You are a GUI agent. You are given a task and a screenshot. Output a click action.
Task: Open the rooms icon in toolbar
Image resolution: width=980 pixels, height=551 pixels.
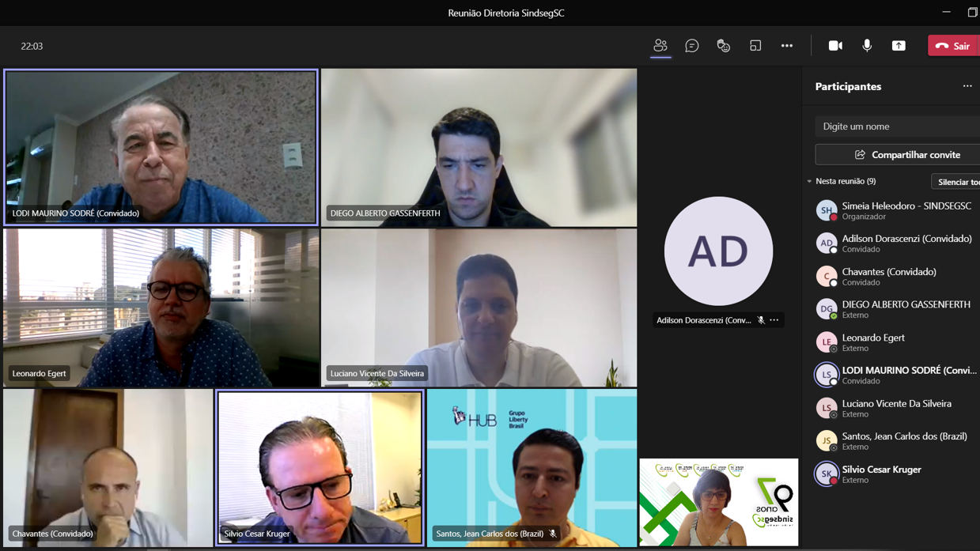[x=755, y=46]
